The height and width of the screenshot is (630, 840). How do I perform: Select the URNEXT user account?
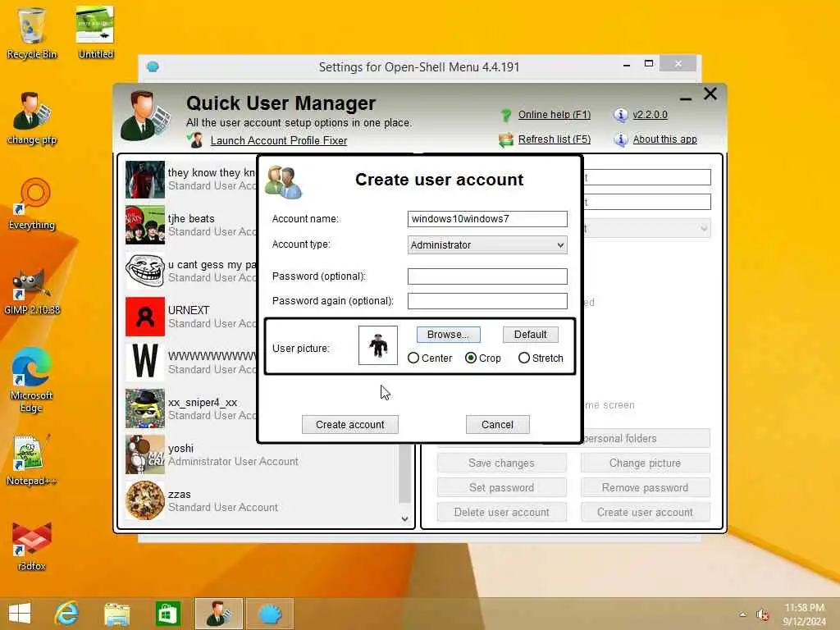tap(190, 317)
